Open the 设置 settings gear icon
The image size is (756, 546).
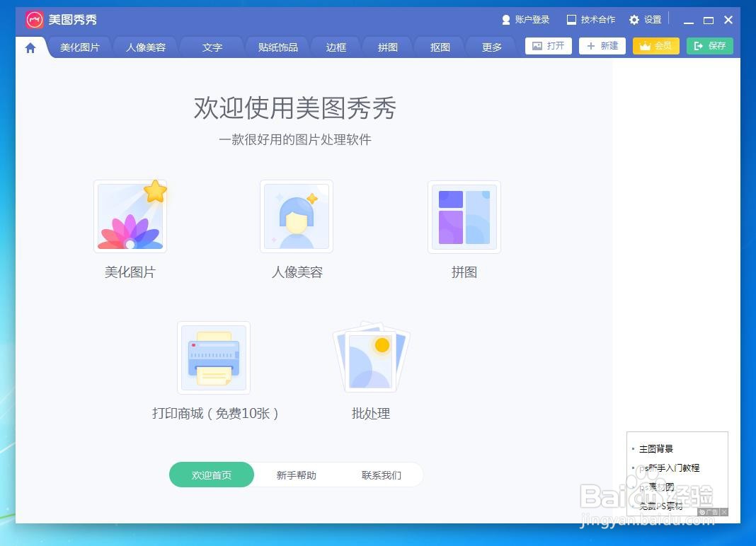[x=634, y=19]
